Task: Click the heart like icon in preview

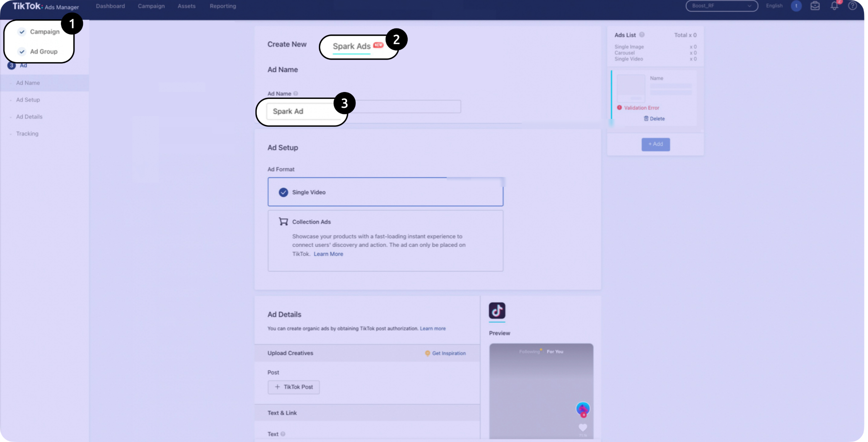Action: click(x=583, y=428)
